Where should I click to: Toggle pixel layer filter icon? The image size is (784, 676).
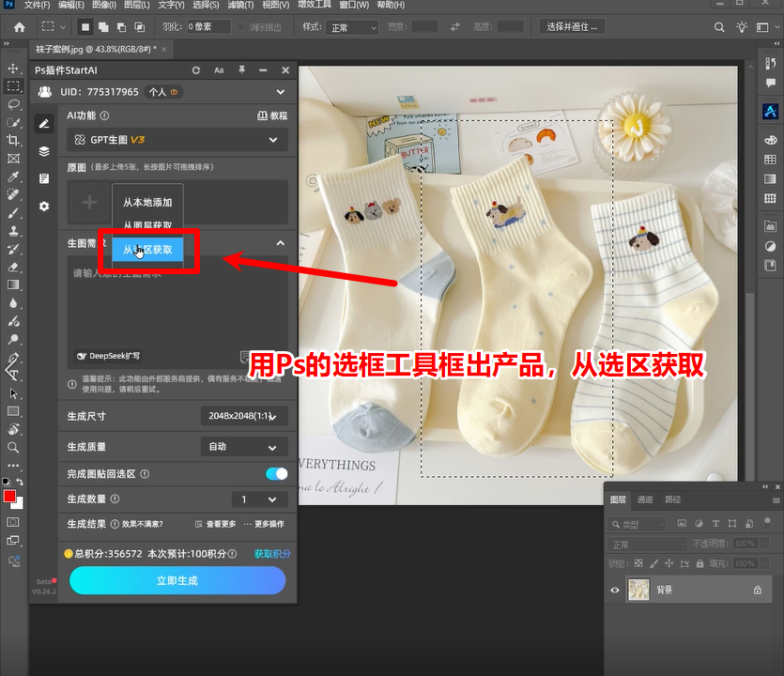[682, 524]
